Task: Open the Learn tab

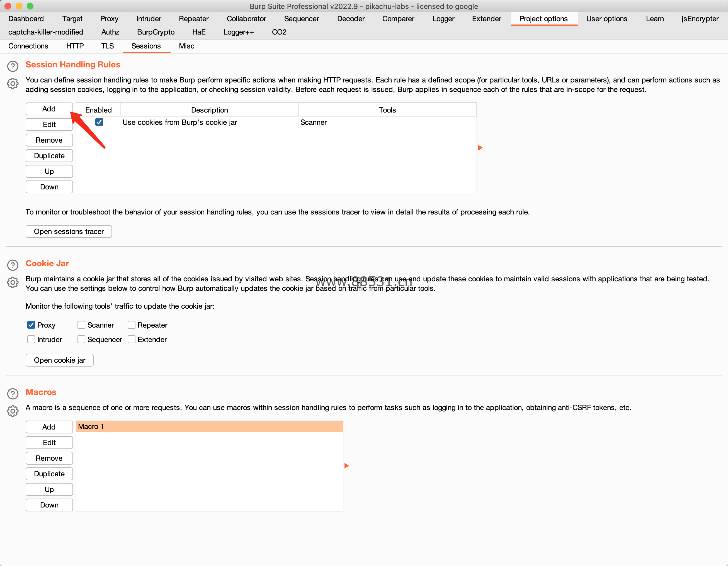Action: pyautogui.click(x=655, y=19)
